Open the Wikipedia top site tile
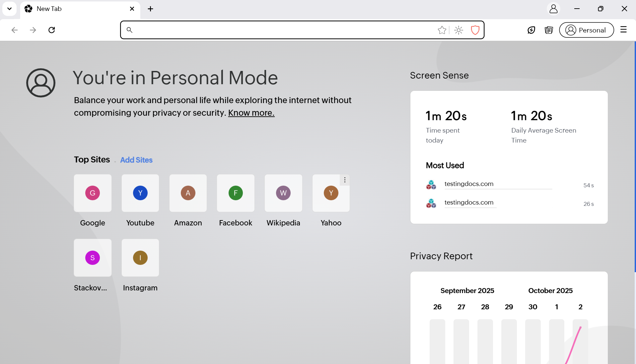The width and height of the screenshot is (636, 364). click(x=283, y=193)
